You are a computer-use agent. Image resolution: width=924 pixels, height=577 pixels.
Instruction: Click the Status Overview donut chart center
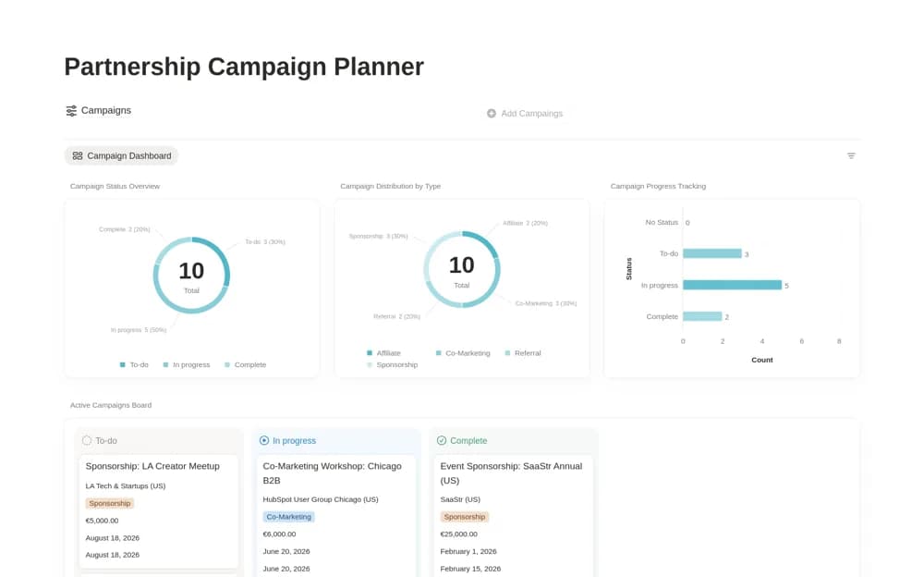pos(191,276)
